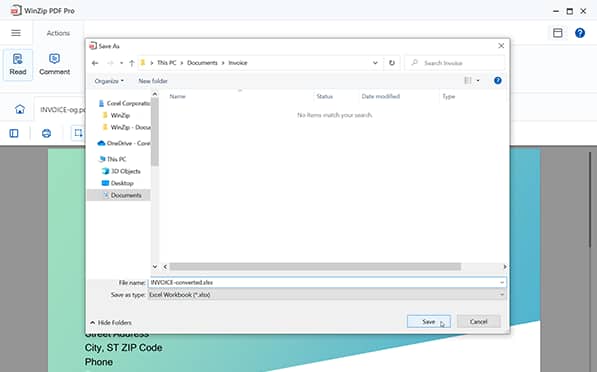The height and width of the screenshot is (372, 597).
Task: Open the Save as type combo box
Action: [327, 295]
